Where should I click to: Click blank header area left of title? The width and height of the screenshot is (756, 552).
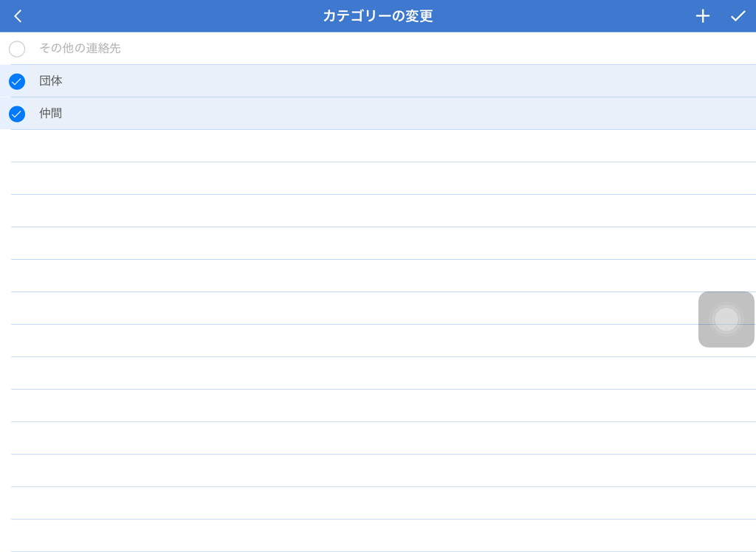(x=170, y=16)
